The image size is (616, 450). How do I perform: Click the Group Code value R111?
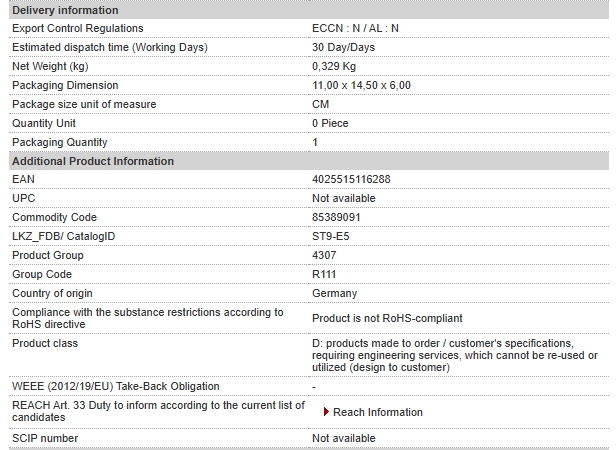(x=324, y=274)
